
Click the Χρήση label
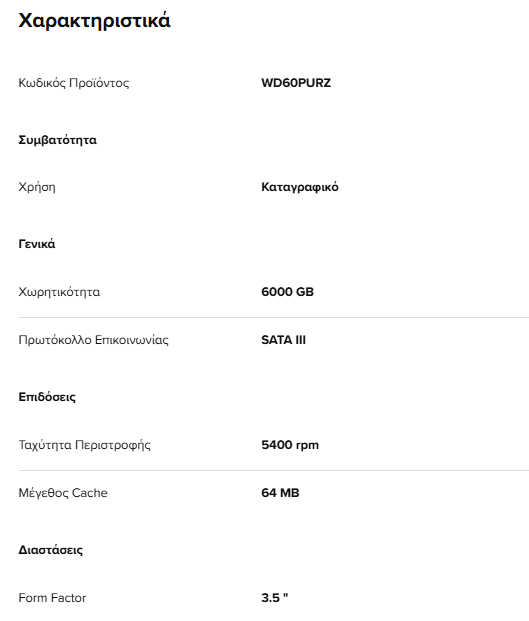pyautogui.click(x=37, y=187)
